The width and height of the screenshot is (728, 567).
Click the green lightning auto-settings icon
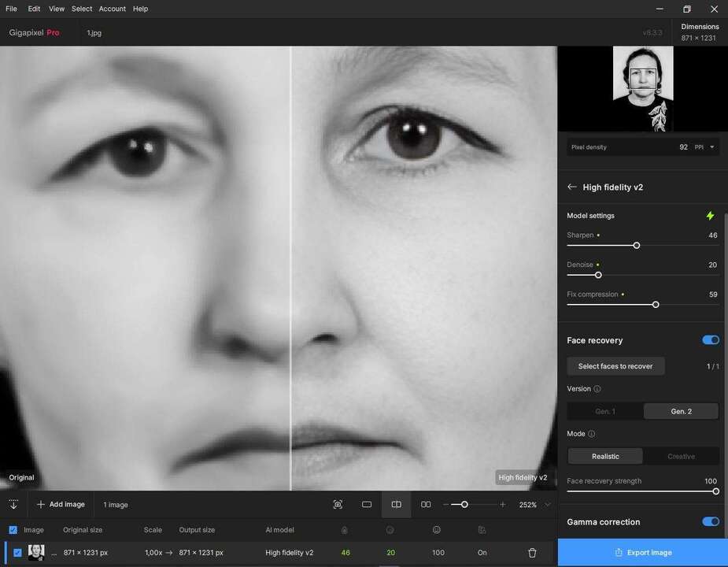click(x=710, y=216)
